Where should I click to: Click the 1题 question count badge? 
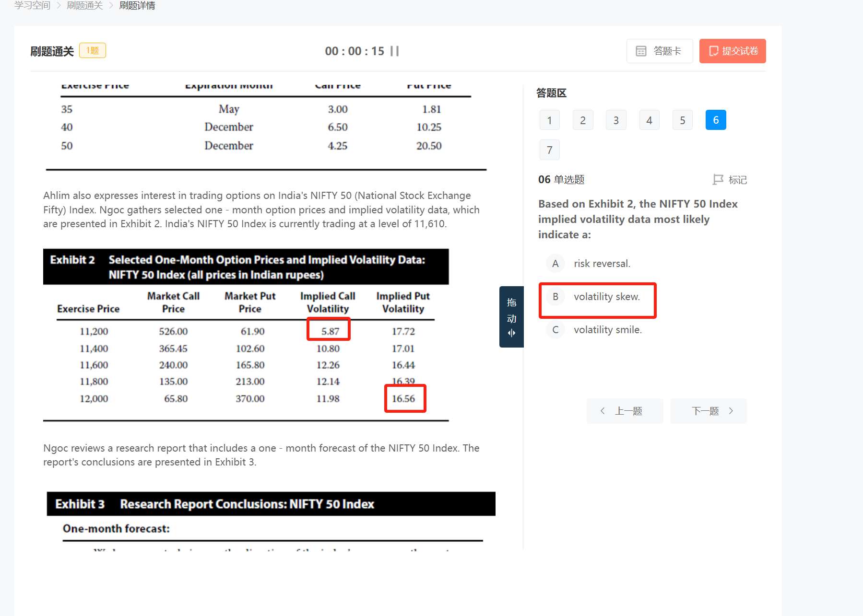(92, 50)
